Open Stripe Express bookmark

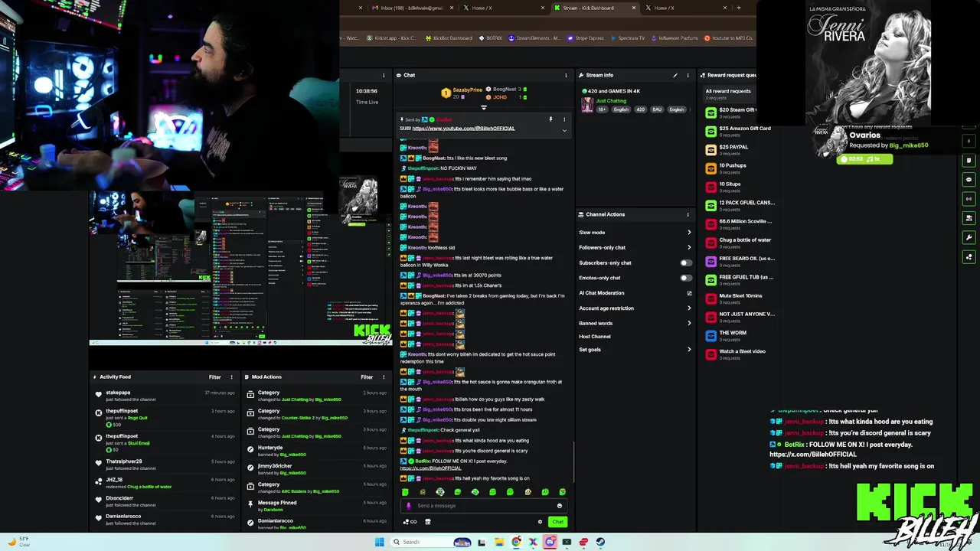pyautogui.click(x=586, y=37)
